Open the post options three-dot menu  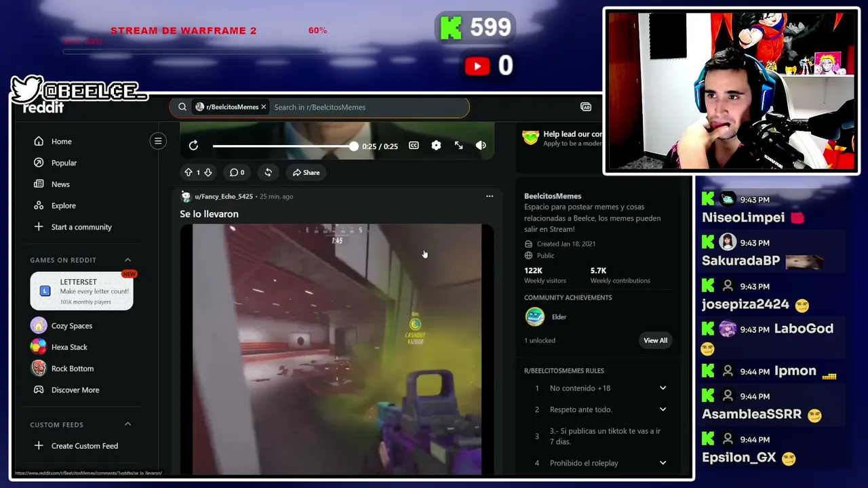tap(490, 197)
